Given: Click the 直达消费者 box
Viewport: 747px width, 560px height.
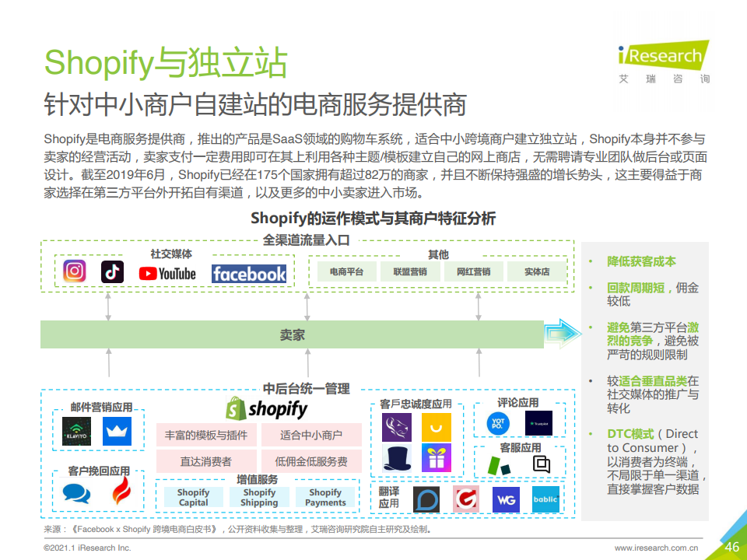Looking at the screenshot, I should pos(206,461).
